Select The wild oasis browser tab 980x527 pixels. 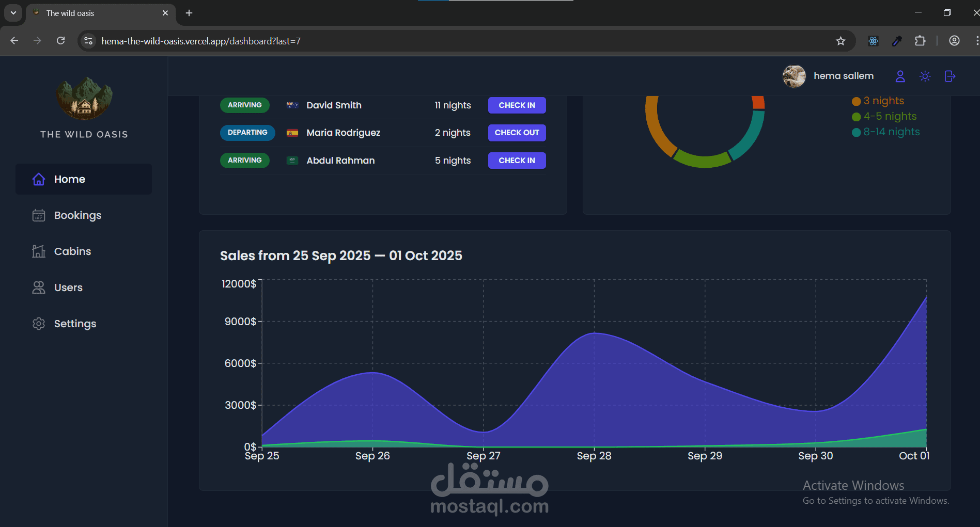(101, 13)
